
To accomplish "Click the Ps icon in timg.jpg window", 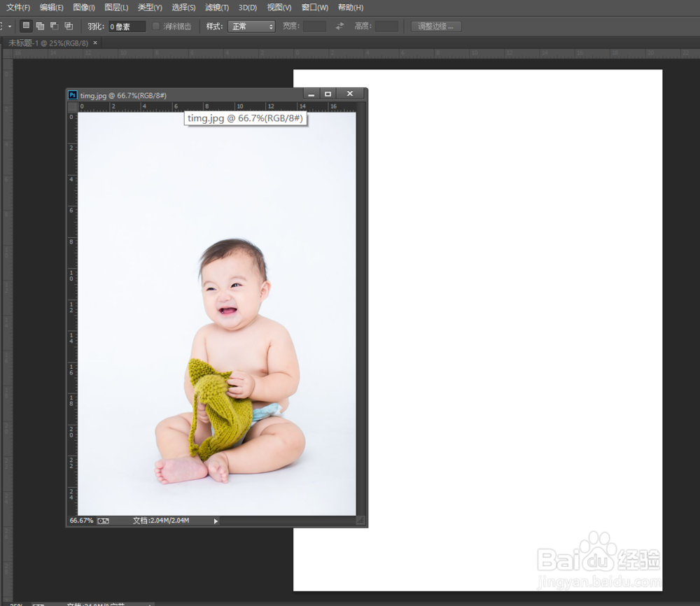I will [x=72, y=95].
